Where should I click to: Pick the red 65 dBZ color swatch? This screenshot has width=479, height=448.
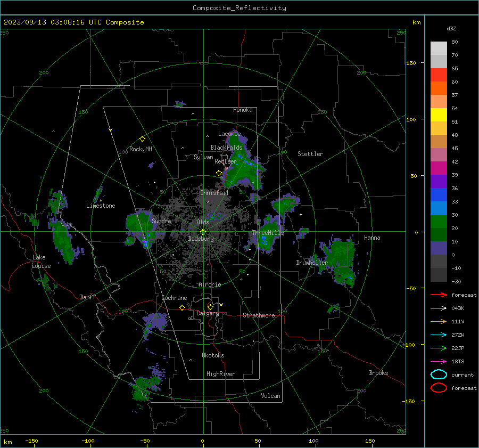[439, 75]
